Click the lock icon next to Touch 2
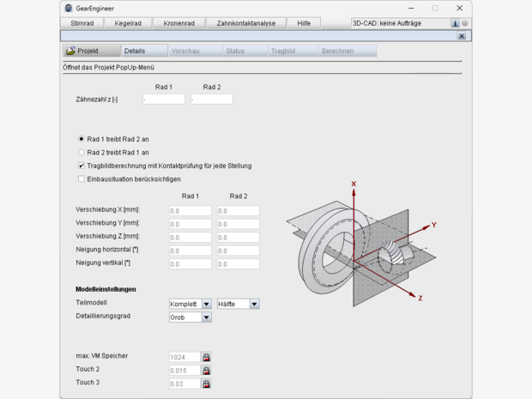Image resolution: width=532 pixels, height=399 pixels. 206,370
